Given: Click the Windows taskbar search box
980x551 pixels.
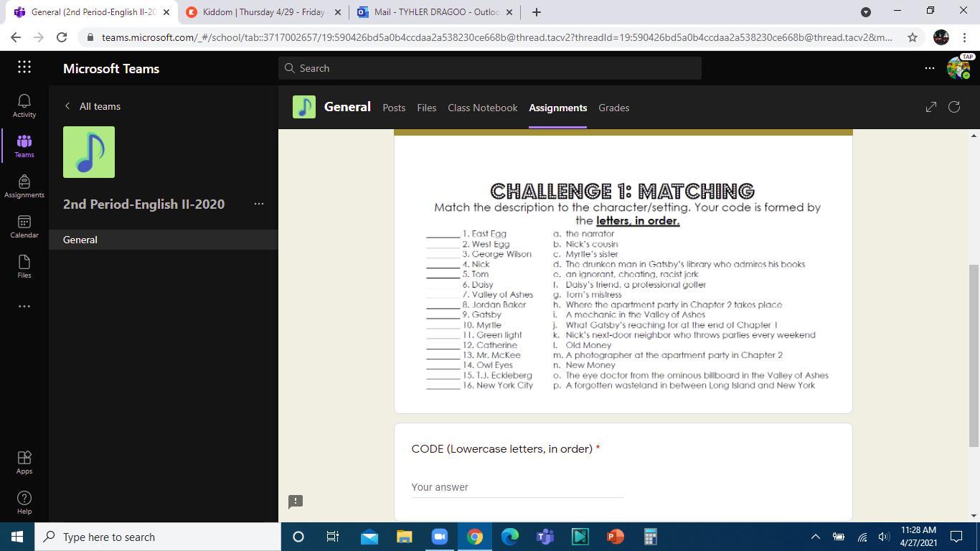Looking at the screenshot, I should 158,537.
